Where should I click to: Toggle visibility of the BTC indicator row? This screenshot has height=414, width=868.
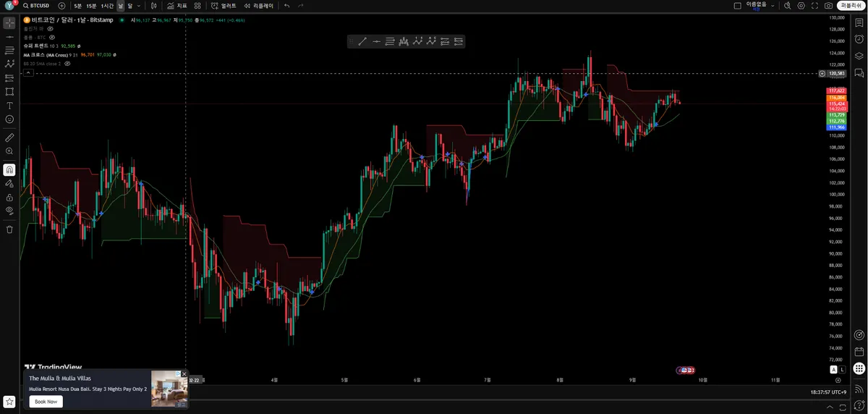click(52, 37)
